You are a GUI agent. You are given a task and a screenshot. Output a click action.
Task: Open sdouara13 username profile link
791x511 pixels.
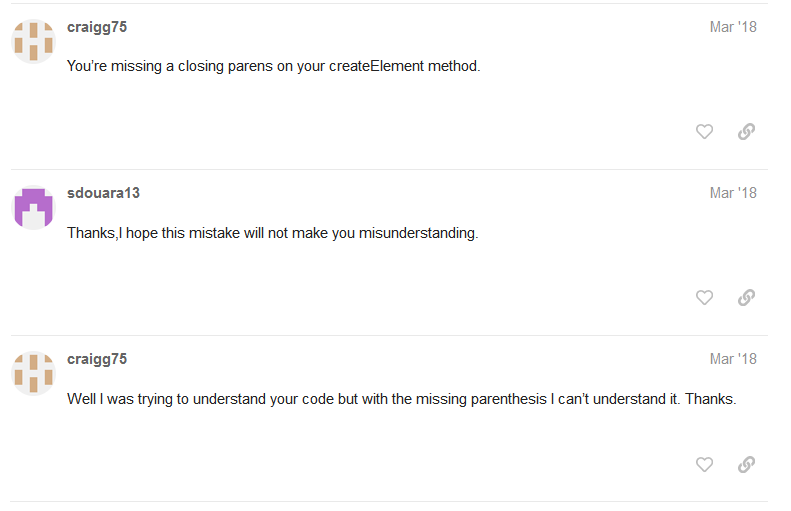point(103,193)
